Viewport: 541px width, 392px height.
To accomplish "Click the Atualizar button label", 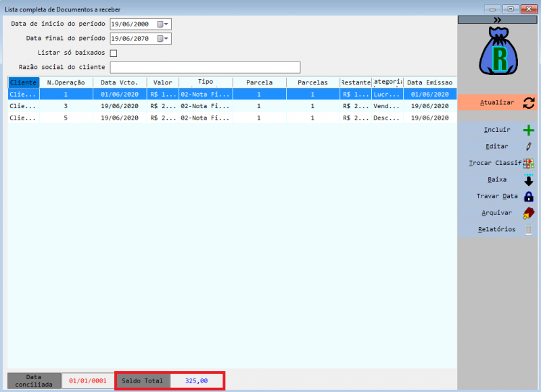I will 496,103.
